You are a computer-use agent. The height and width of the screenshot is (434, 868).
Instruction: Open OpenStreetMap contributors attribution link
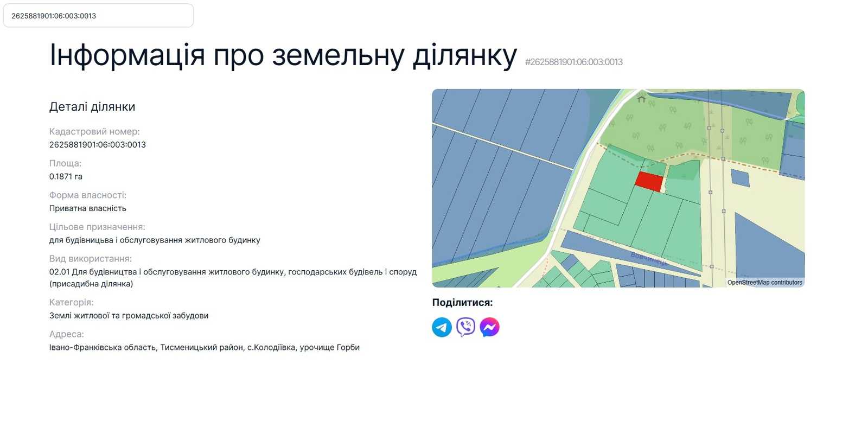point(764,283)
